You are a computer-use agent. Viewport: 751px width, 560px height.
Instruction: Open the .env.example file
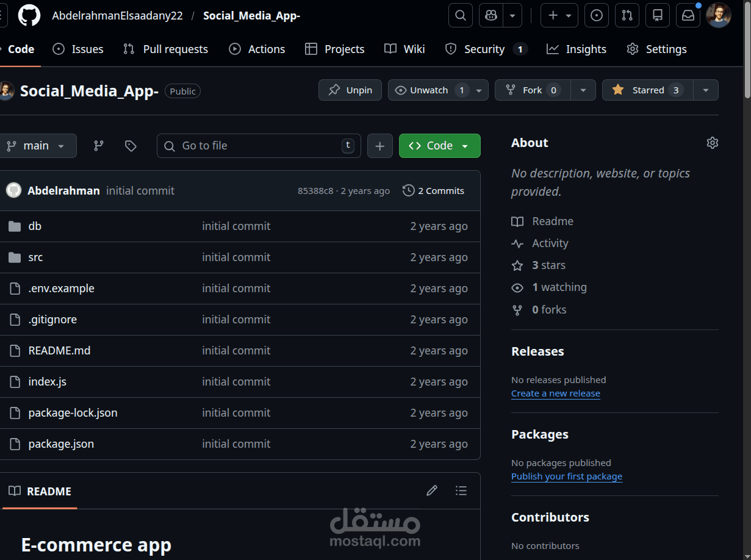[61, 289]
